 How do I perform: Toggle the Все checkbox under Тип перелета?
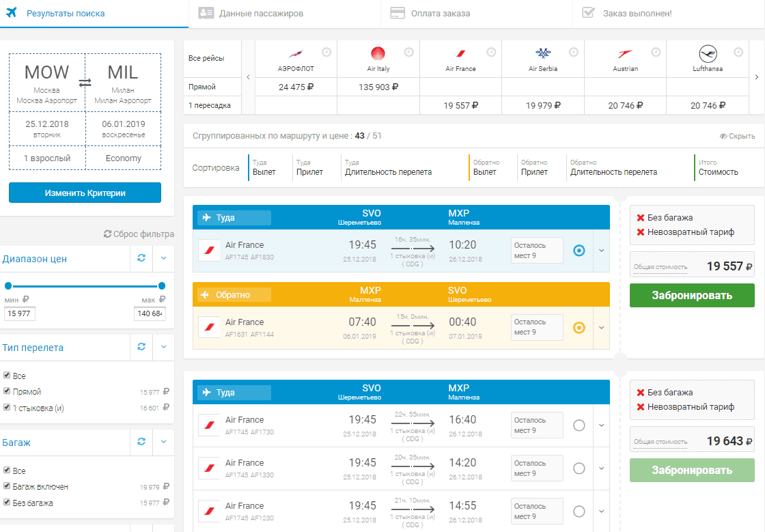point(7,375)
